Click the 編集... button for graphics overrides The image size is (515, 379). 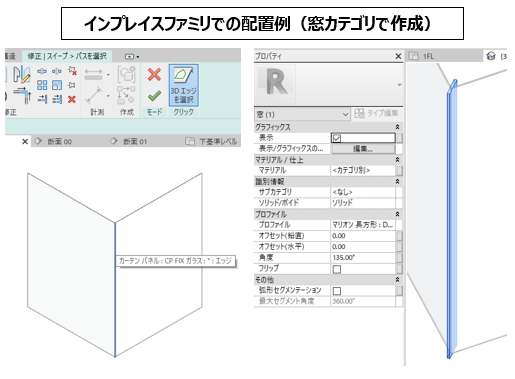tap(363, 149)
